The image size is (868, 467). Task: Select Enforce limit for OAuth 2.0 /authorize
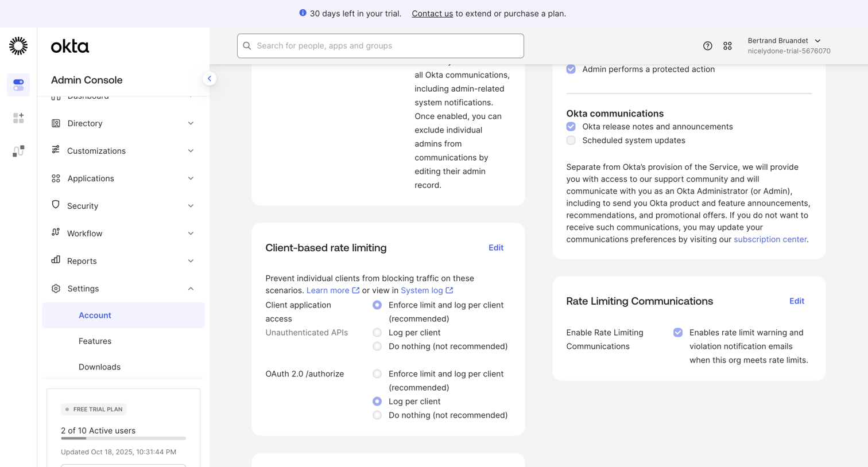[377, 373]
